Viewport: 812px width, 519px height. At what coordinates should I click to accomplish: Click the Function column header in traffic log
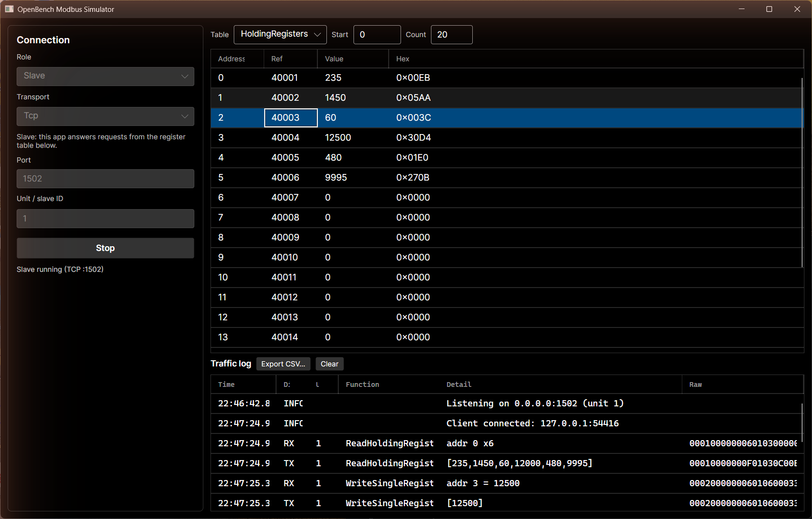[389, 384]
